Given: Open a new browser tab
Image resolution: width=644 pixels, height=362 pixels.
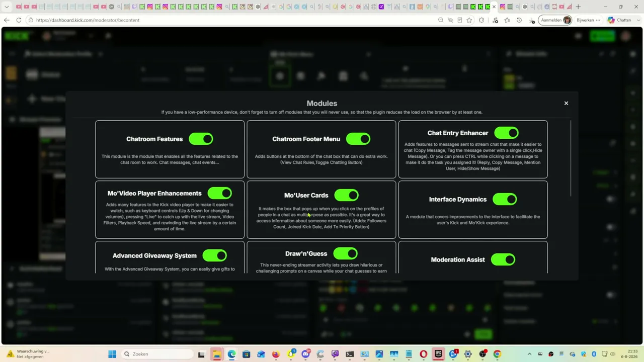Looking at the screenshot, I should pos(578,7).
